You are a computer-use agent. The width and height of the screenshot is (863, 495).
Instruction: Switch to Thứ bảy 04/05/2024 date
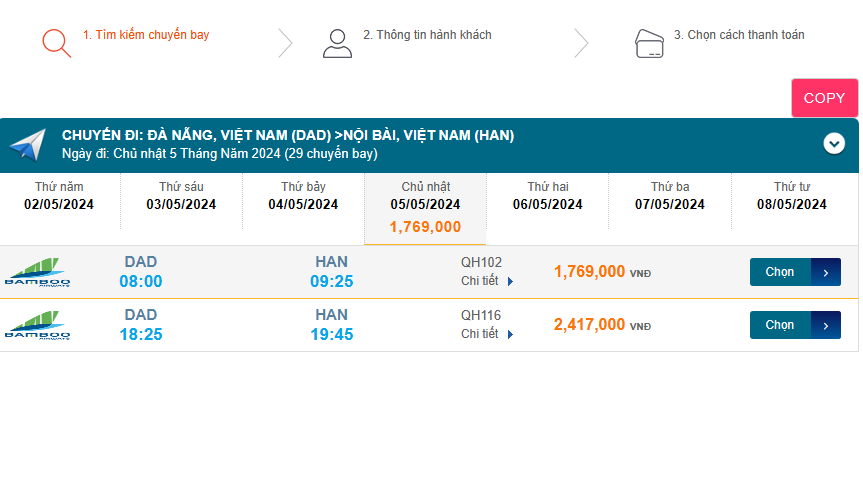pyautogui.click(x=303, y=196)
